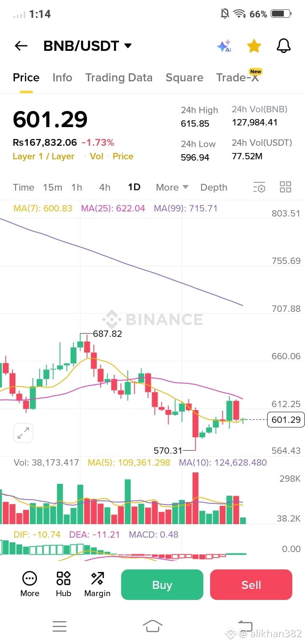Tap the 24h Vol(BNB) value 127,984.41
This screenshot has width=305, height=644.
coord(255,122)
